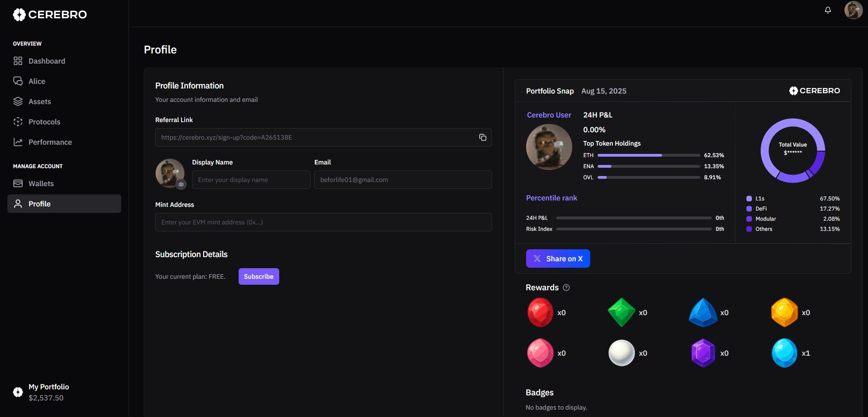Image resolution: width=868 pixels, height=417 pixels.
Task: Click the Display Name input field
Action: (x=251, y=180)
